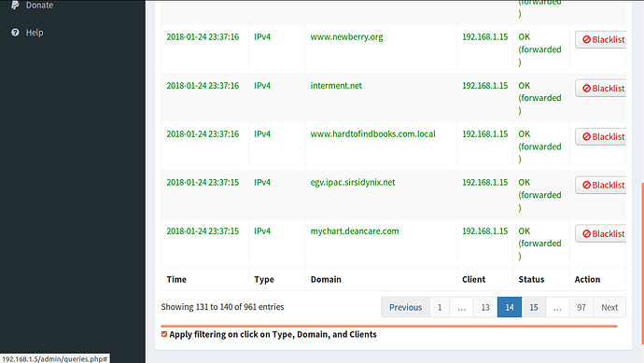Click IPv4 type in newberry.org row
Viewport: 644px width, 363px height.
(262, 37)
